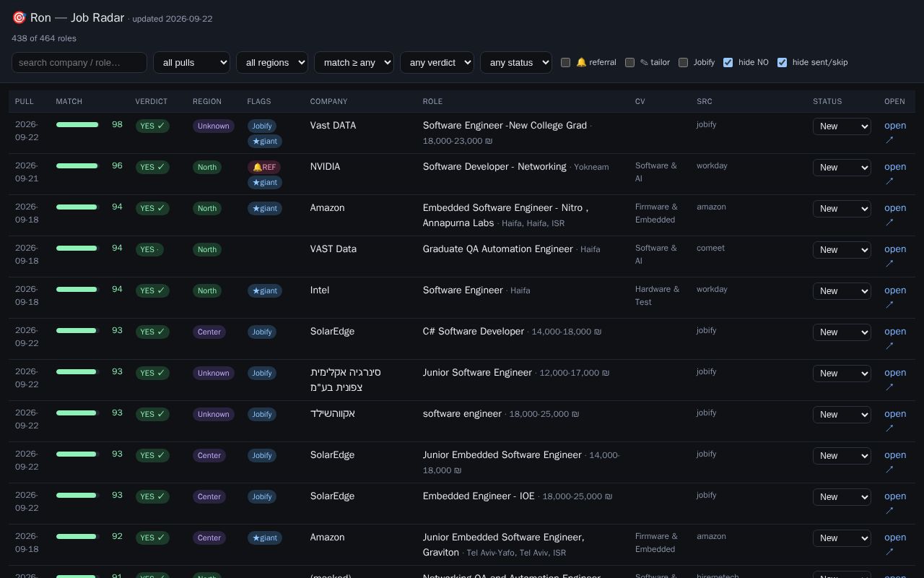This screenshot has width=924, height=578.
Task: Click the giant star badge on Amazon Graviton row
Action: [265, 538]
